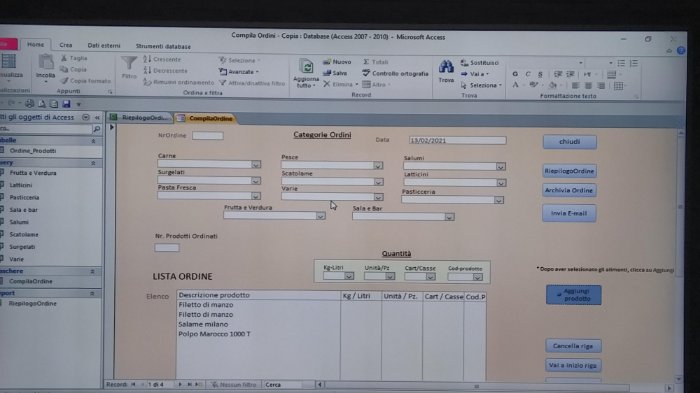Image resolution: width=700 pixels, height=393 pixels.
Task: Click Controllo ortografia spelling icon
Action: (x=366, y=73)
